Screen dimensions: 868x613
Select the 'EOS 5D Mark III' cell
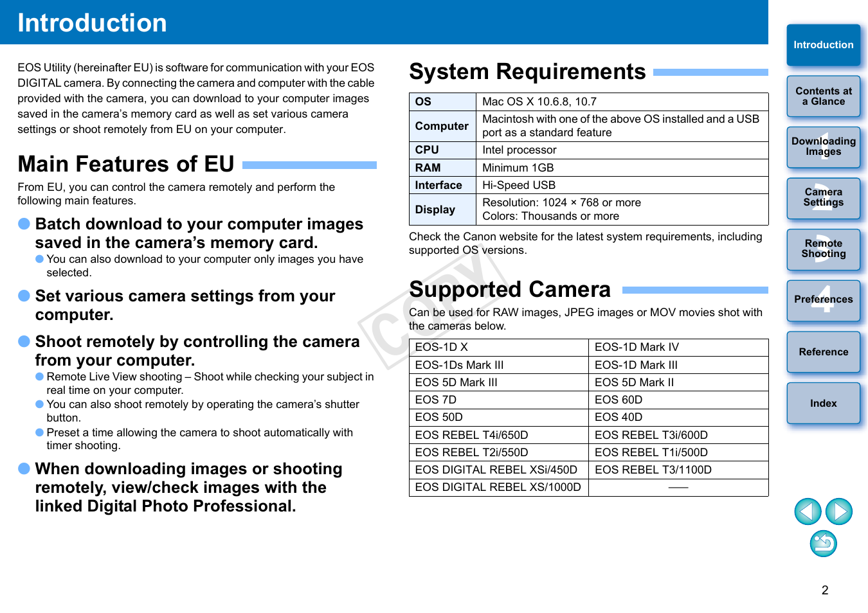pos(499,382)
